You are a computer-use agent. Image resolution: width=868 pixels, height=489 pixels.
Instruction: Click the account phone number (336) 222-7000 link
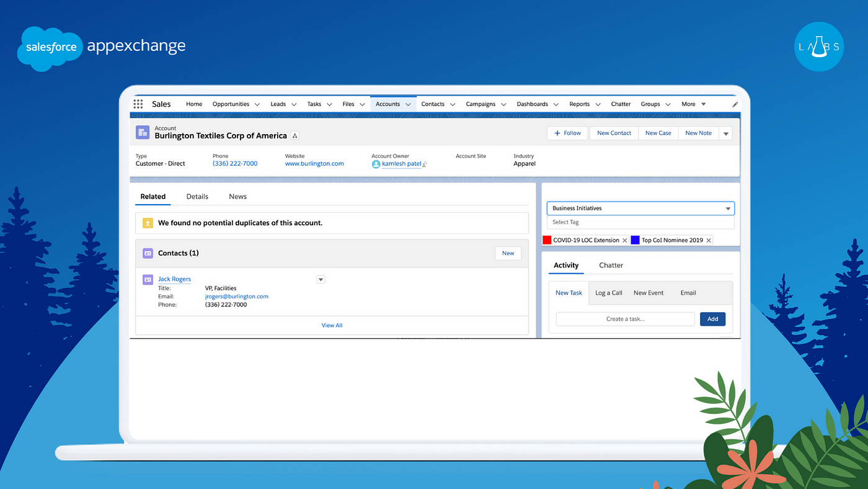[235, 164]
